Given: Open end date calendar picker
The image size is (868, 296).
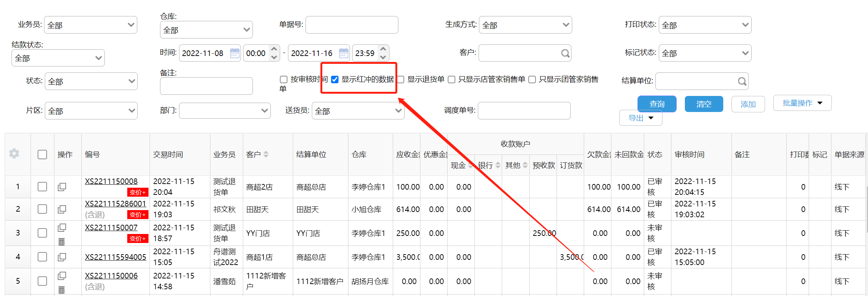Looking at the screenshot, I should [344, 53].
